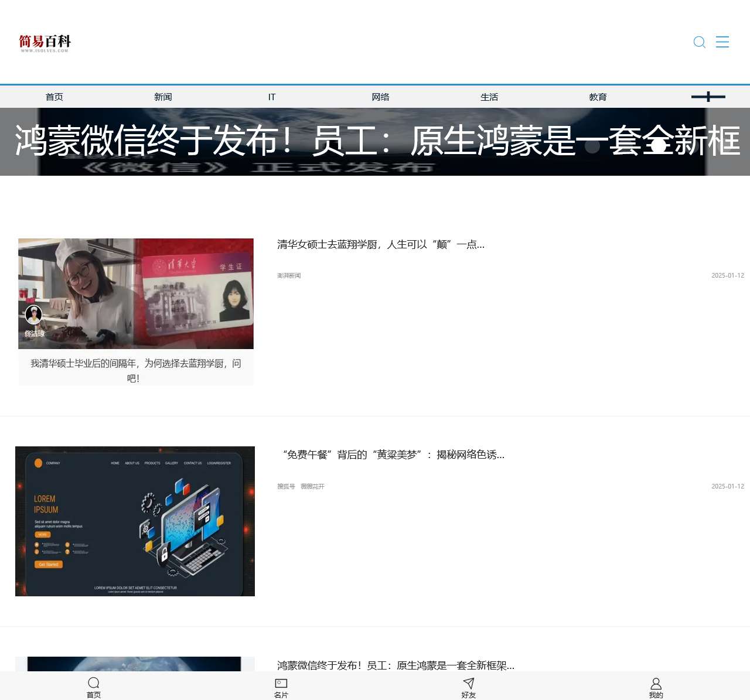The image size is (750, 700).
Task: Click the 2025-01-12 date of 免费午餐 article
Action: (x=728, y=486)
